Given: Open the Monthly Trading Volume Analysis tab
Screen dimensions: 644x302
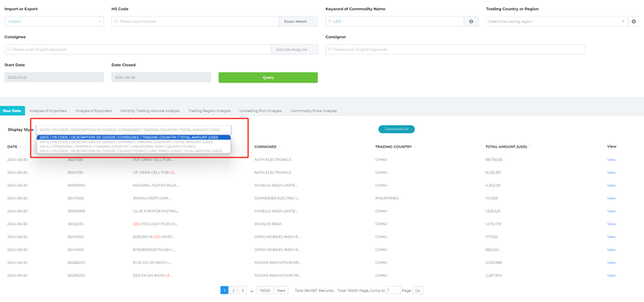Looking at the screenshot, I should pos(150,111).
